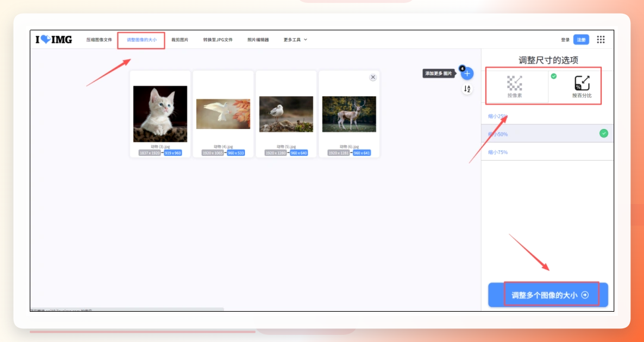Select the deer thumbnail
The image size is (644, 342).
click(349, 114)
